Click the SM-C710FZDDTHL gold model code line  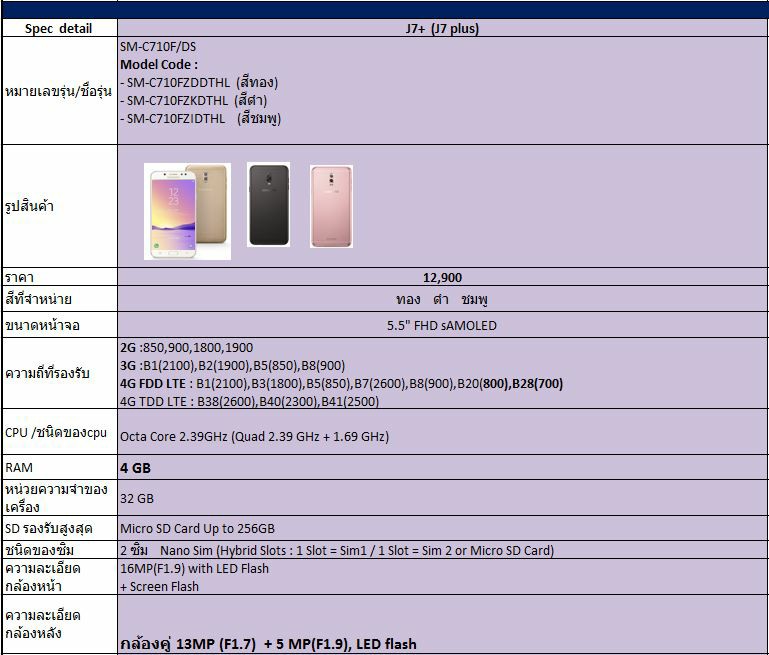(199, 82)
